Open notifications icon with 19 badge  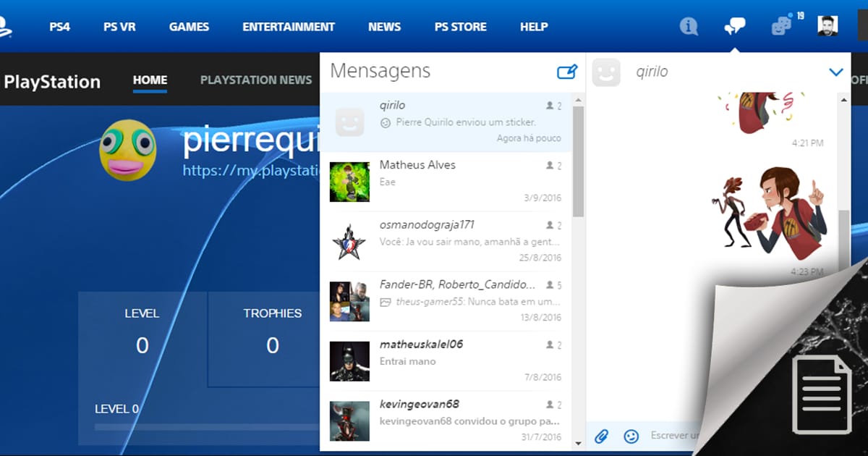pyautogui.click(x=782, y=27)
